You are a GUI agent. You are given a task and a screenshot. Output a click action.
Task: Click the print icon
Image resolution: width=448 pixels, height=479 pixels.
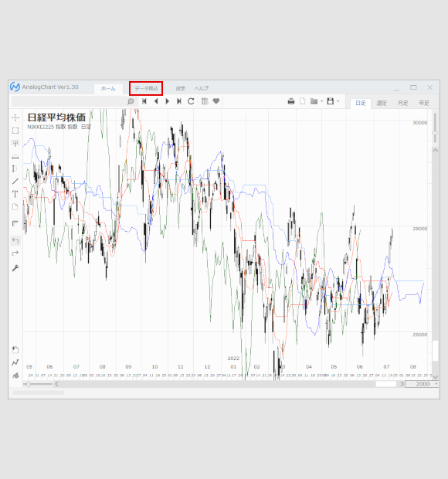[291, 101]
